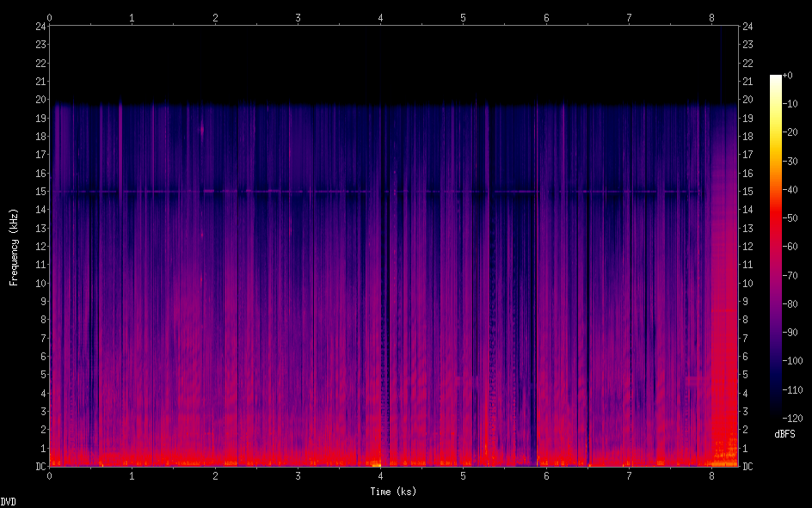Click the 8 tick on the bottom time axis
This screenshot has height=508, width=812.
click(711, 475)
